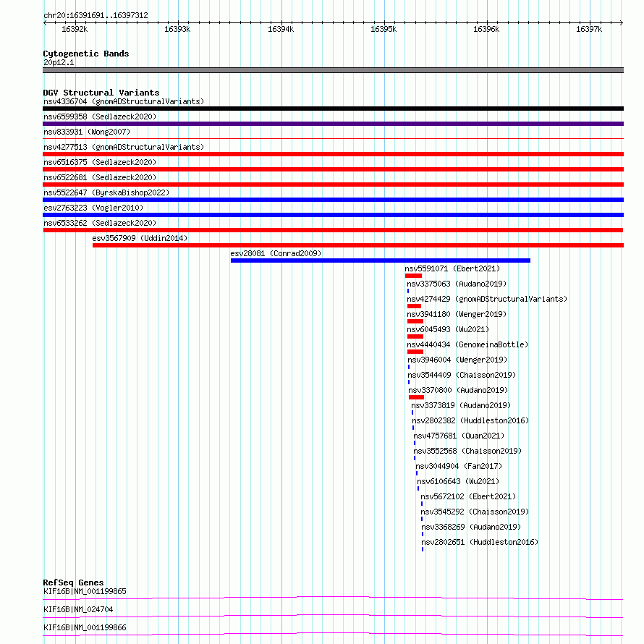Select nsv4274429 gnomADStructuralVariants label
644x644 pixels.
pos(487,299)
